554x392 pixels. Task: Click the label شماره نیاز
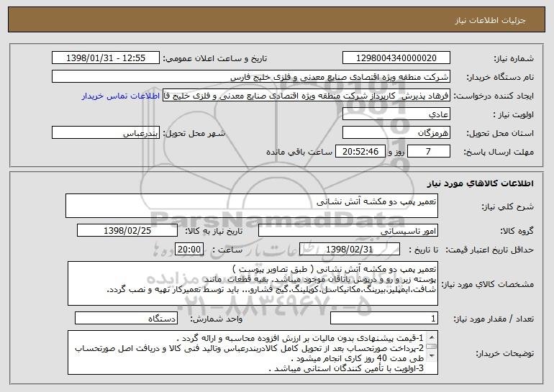click(x=514, y=59)
